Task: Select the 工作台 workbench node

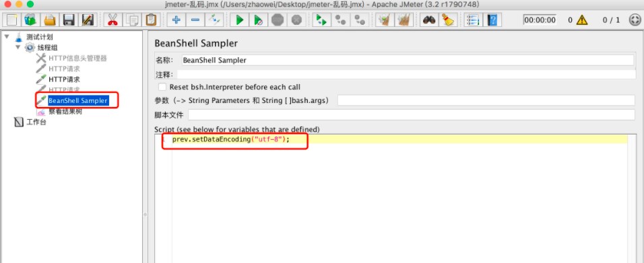Action: pos(36,122)
